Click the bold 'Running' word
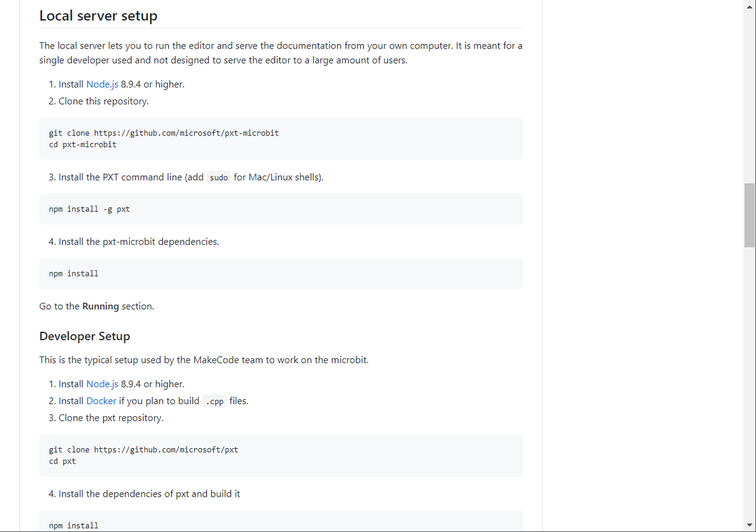Image resolution: width=756 pixels, height=532 pixels. (101, 307)
